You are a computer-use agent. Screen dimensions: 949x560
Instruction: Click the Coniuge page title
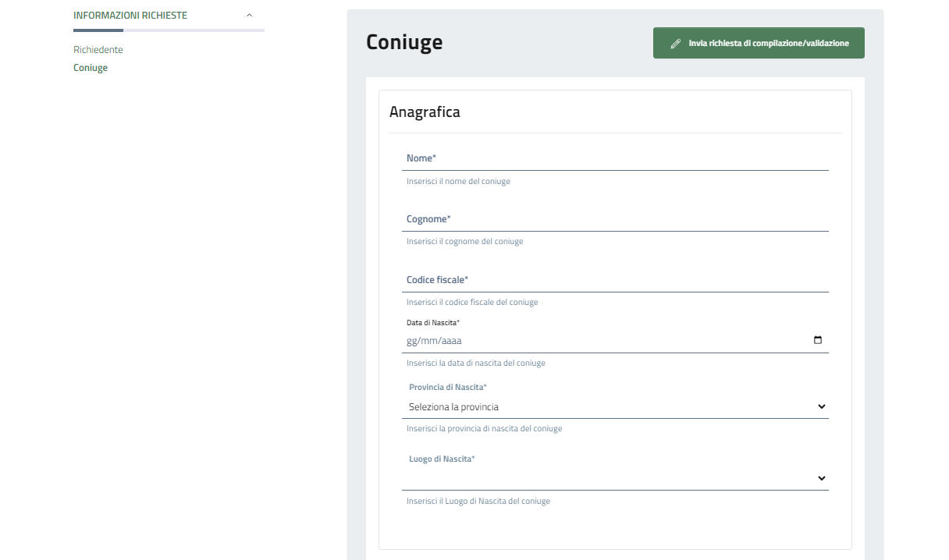(x=404, y=42)
